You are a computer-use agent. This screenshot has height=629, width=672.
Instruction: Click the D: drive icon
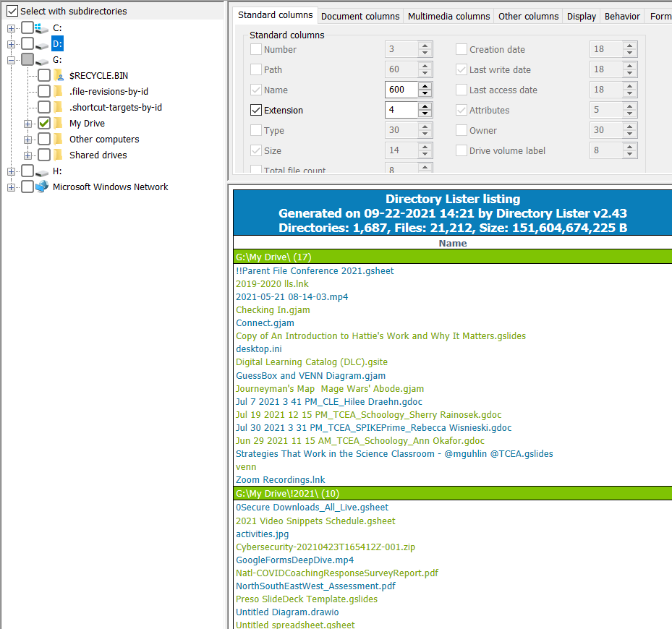[41, 45]
